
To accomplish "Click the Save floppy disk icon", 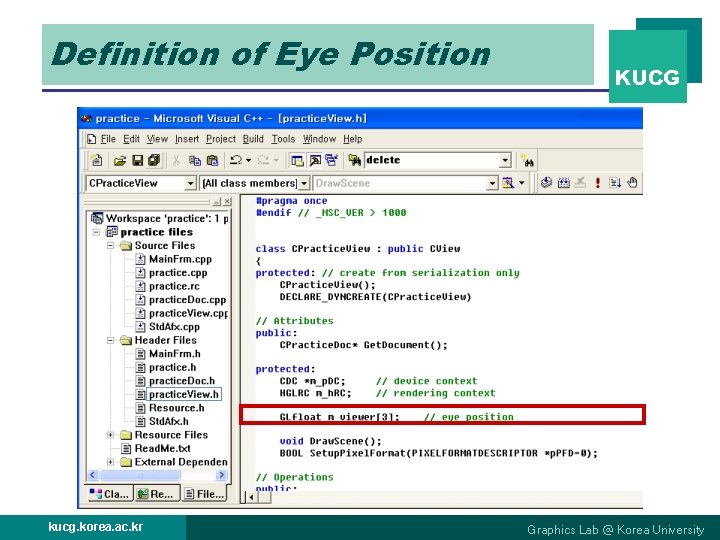I will [x=137, y=160].
